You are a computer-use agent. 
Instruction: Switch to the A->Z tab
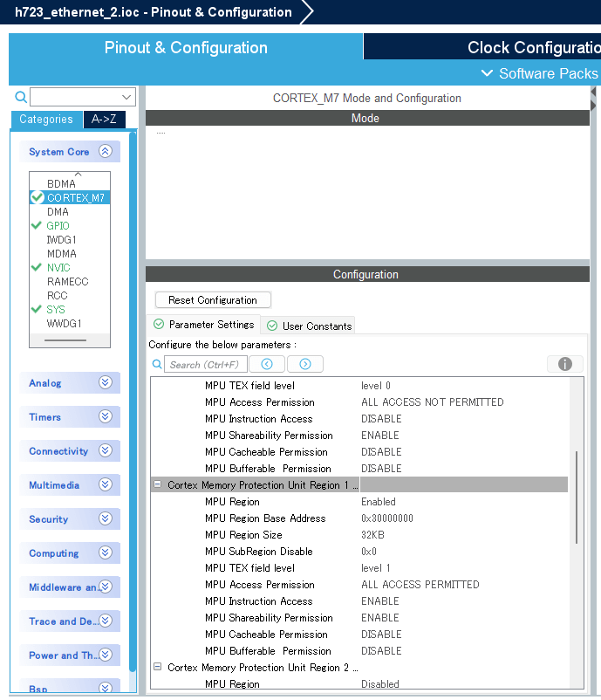(104, 120)
